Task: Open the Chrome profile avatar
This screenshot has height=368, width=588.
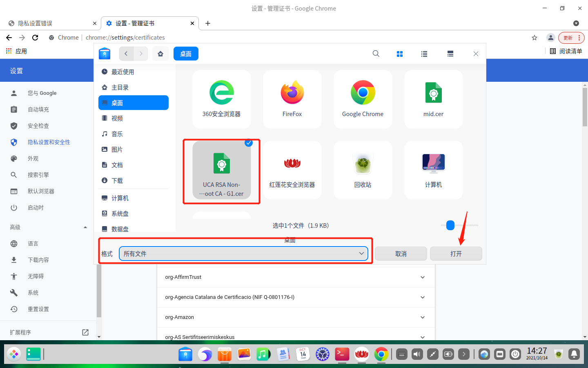Action: coord(551,38)
